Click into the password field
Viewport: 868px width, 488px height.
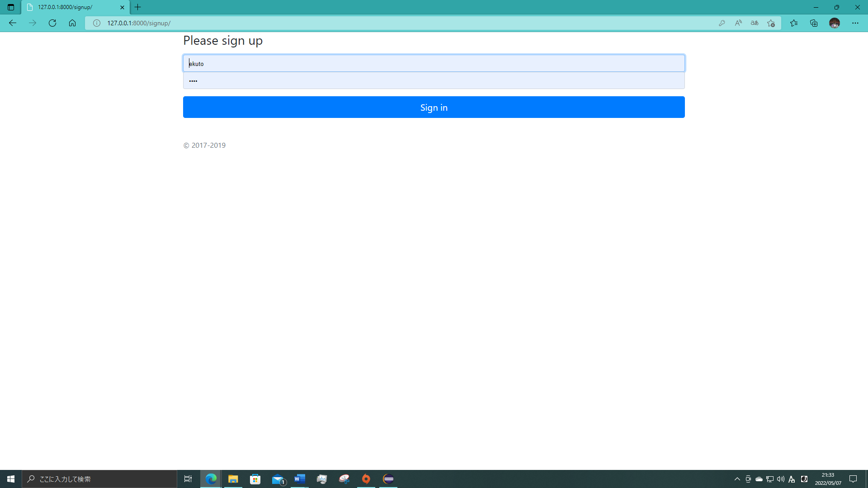[433, 81]
